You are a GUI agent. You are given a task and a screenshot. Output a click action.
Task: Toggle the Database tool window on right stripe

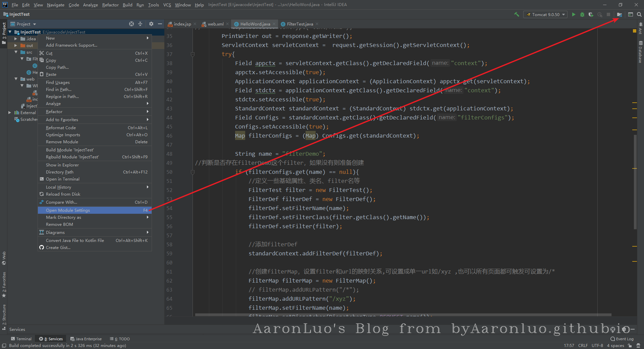[640, 52]
